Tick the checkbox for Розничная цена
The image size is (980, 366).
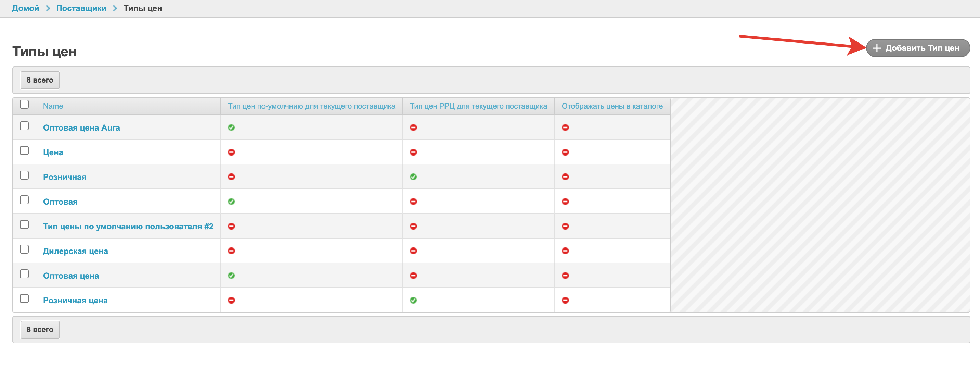pyautogui.click(x=24, y=298)
